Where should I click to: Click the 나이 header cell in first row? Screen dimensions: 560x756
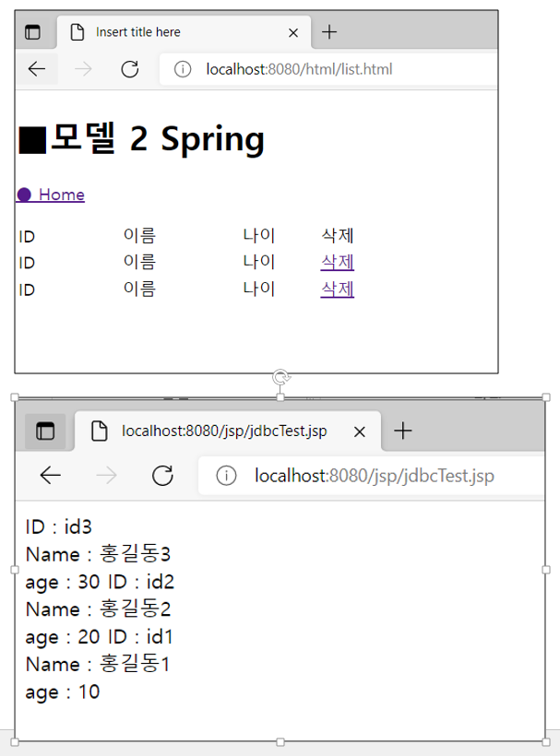pyautogui.click(x=259, y=236)
